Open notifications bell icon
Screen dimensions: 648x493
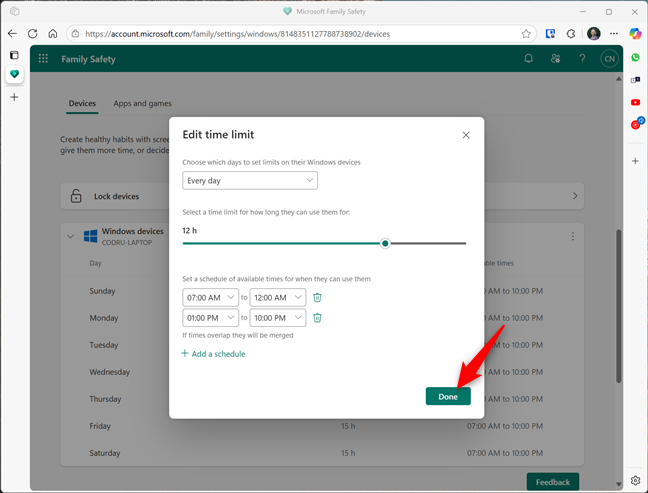[x=528, y=59]
